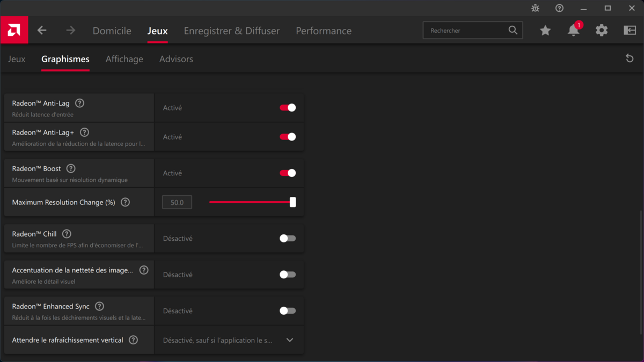Click 'Réduit latence d'entrée' description
Image resolution: width=644 pixels, height=362 pixels.
[x=43, y=115]
